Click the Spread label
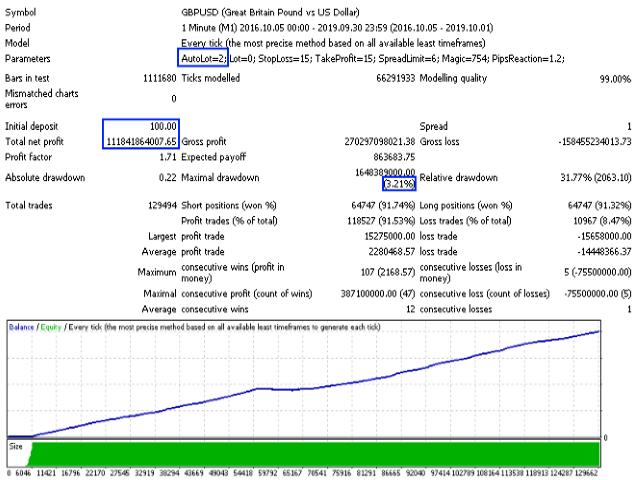The height and width of the screenshot is (480, 640). pos(433,127)
